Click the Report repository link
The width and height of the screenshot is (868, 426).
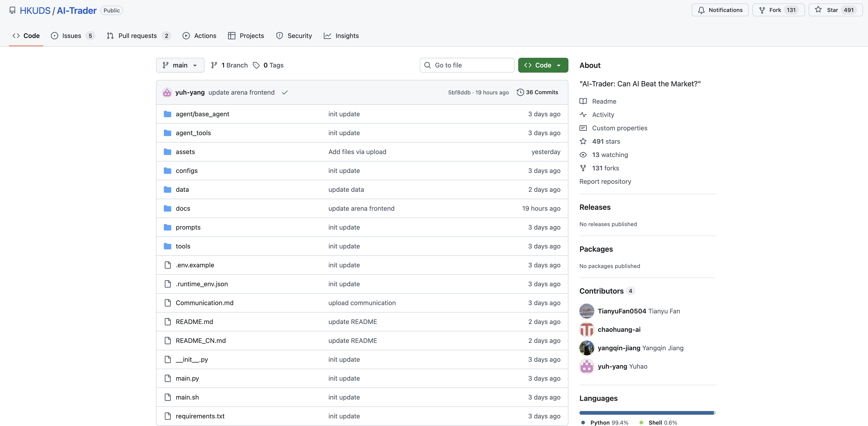[x=605, y=181]
